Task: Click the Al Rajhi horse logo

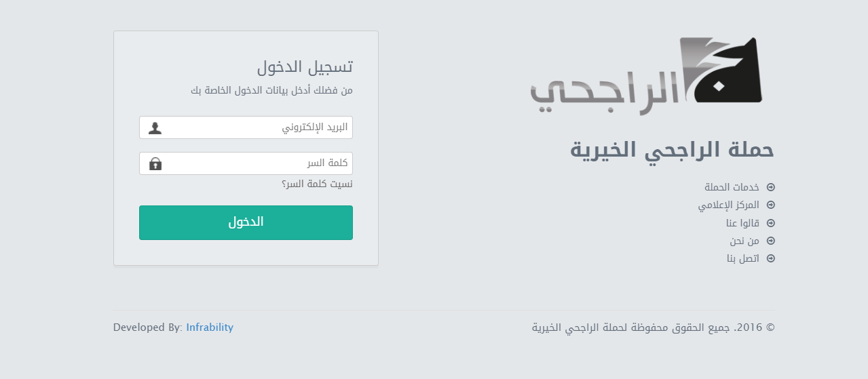Action: pos(646,75)
